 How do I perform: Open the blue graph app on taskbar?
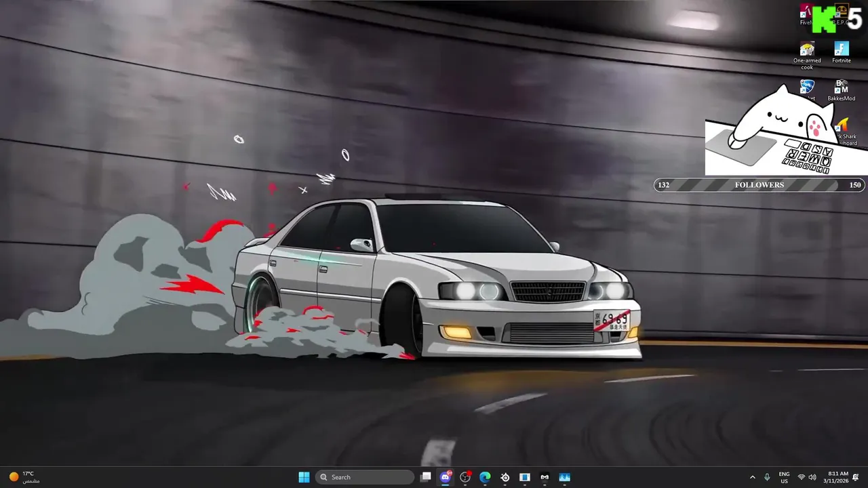coord(564,477)
